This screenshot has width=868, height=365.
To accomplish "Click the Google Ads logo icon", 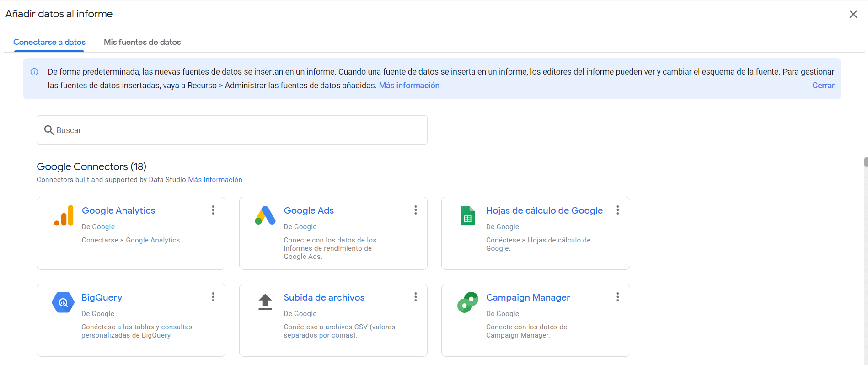I will (265, 215).
